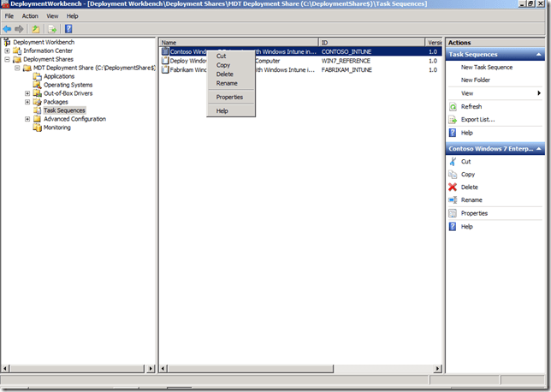Select Task Sequences in the tree
Viewport: 551px width, 392px height.
pos(64,110)
